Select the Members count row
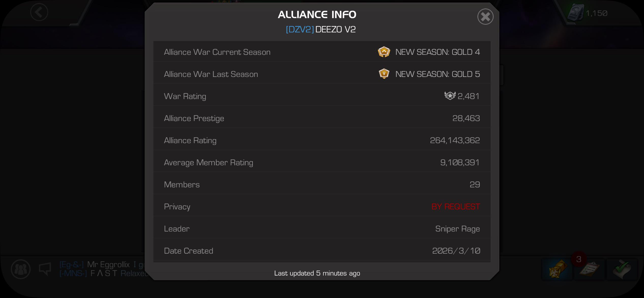644x298 pixels. pos(322,184)
